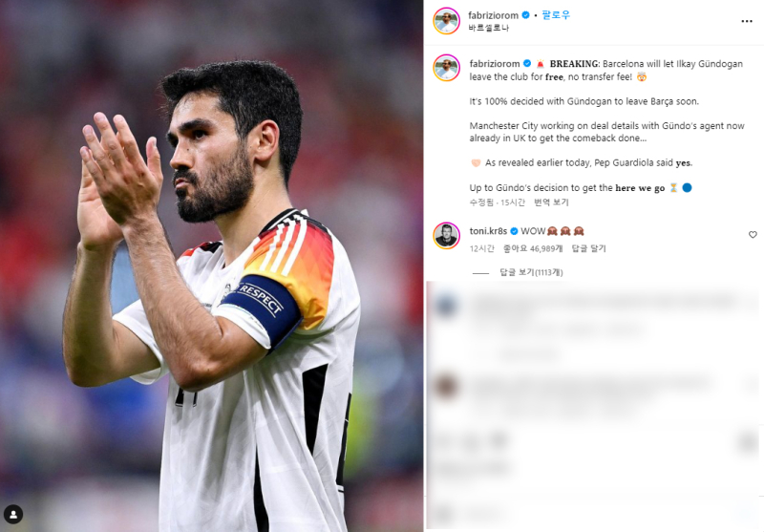Open the 바르셀로나 location link
The image size is (764, 532).
click(x=489, y=28)
